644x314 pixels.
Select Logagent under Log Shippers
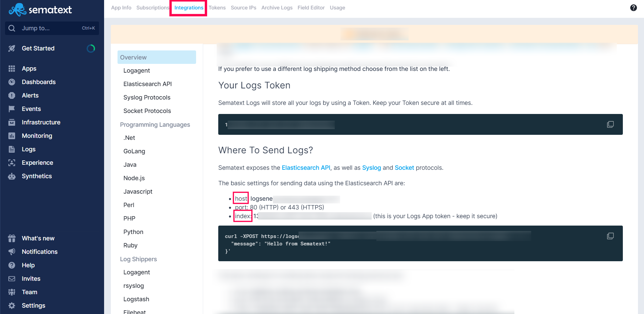[137, 272]
